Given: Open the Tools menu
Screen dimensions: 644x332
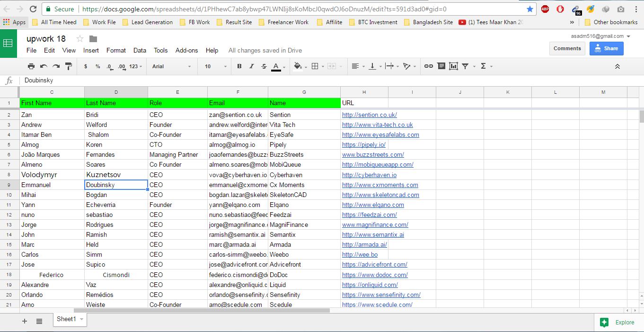Looking at the screenshot, I should point(161,50).
